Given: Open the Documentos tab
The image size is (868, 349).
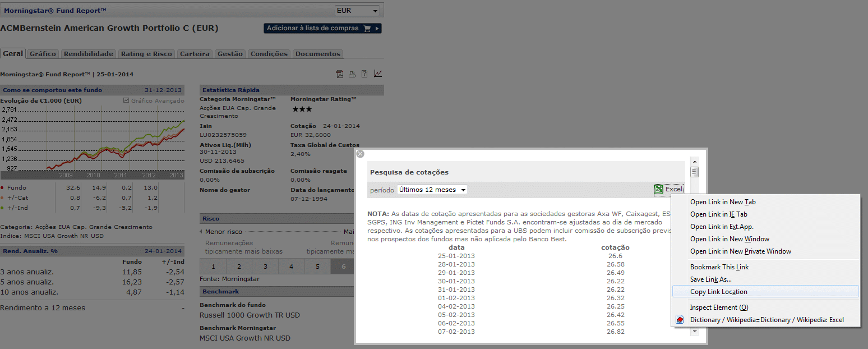Looking at the screenshot, I should click(318, 54).
